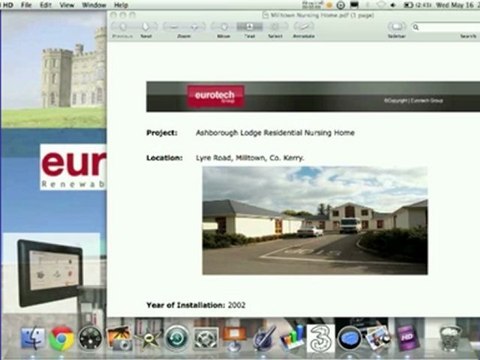Click the battery status icon in menu bar
The width and height of the screenshot is (480, 360).
pyautogui.click(x=408, y=5)
